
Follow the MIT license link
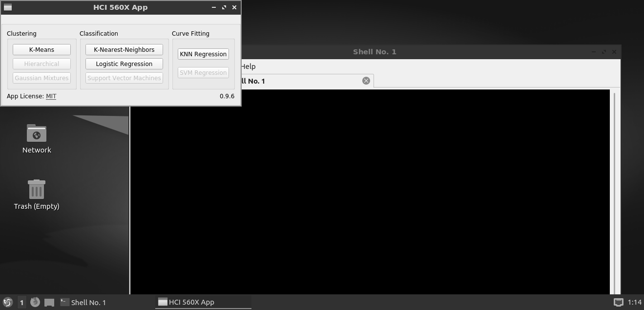tap(51, 96)
